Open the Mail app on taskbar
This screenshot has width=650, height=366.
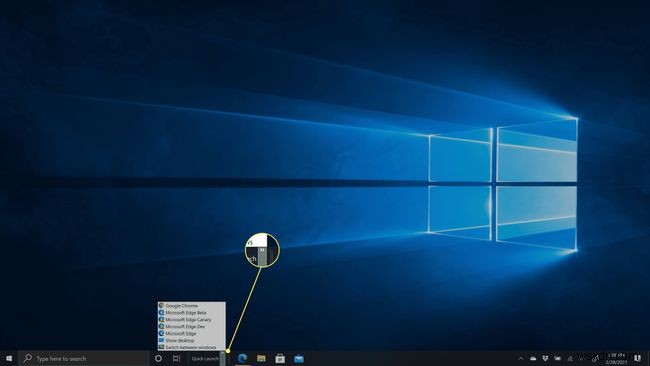tap(299, 359)
